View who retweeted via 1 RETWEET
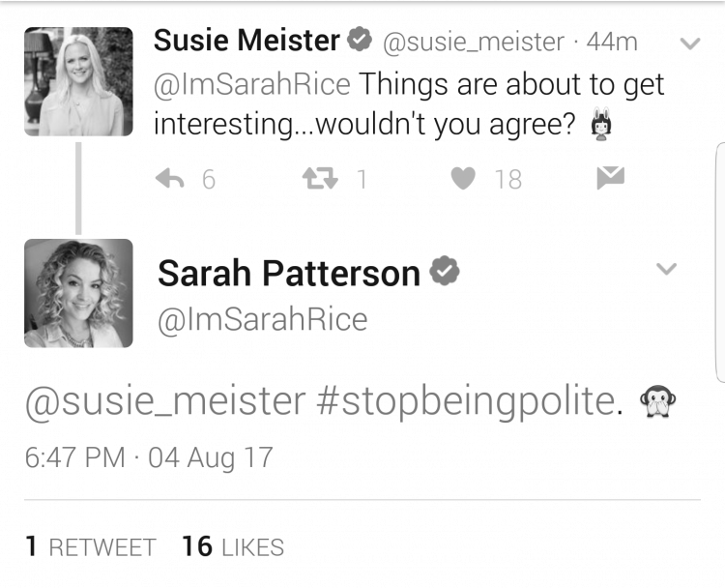 tap(91, 546)
